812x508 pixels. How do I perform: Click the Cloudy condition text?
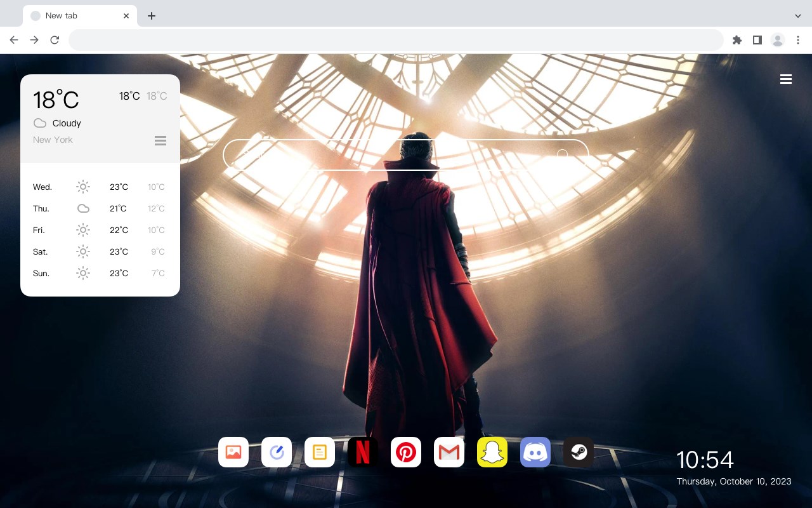pos(67,123)
